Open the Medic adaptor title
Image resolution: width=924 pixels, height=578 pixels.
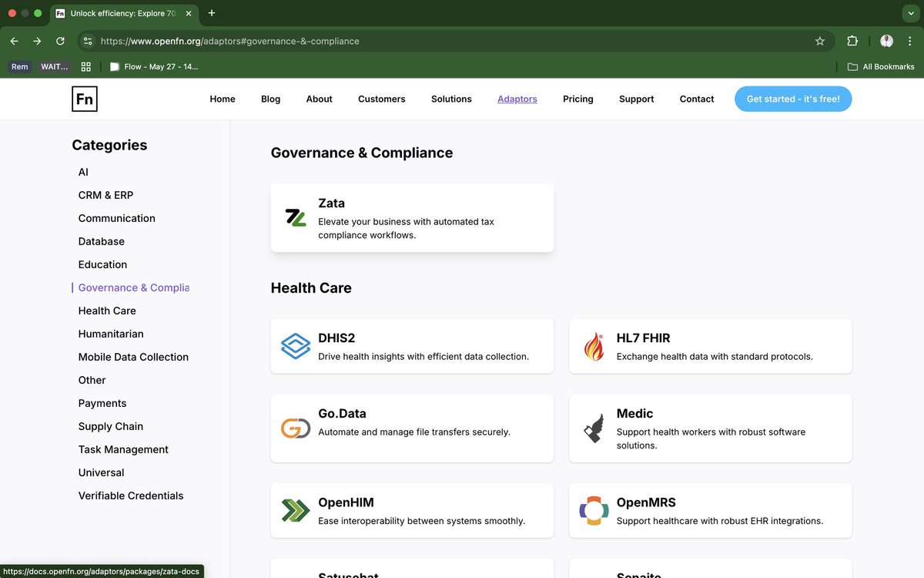click(634, 414)
